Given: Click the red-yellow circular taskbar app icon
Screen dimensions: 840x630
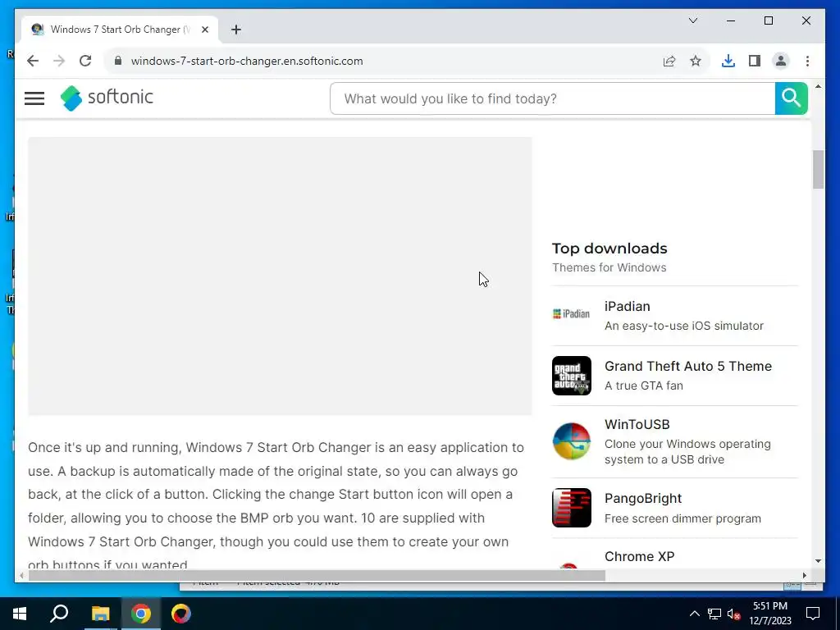Looking at the screenshot, I should tap(181, 614).
